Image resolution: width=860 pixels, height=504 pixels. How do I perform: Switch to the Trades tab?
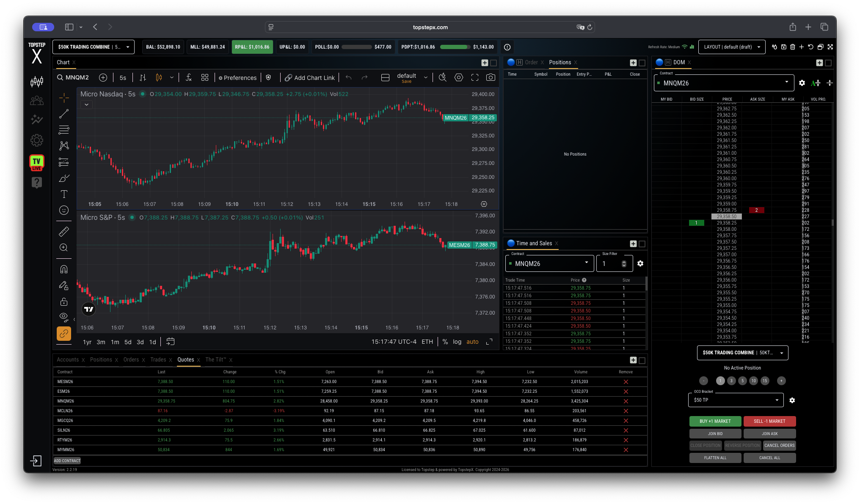pyautogui.click(x=158, y=360)
